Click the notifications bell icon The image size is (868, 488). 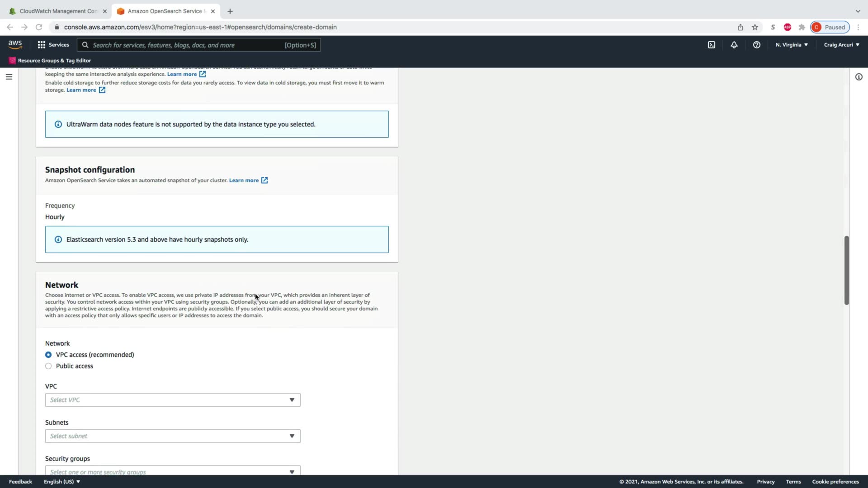(734, 45)
